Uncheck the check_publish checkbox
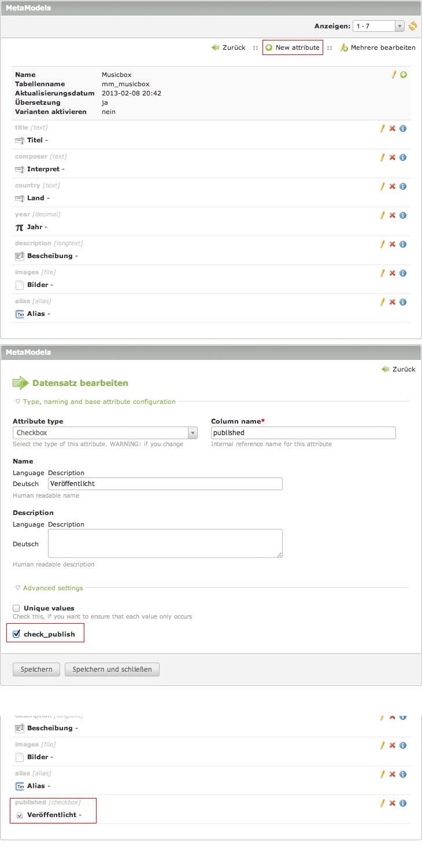Image resolution: width=422 pixels, height=868 pixels. 17,634
